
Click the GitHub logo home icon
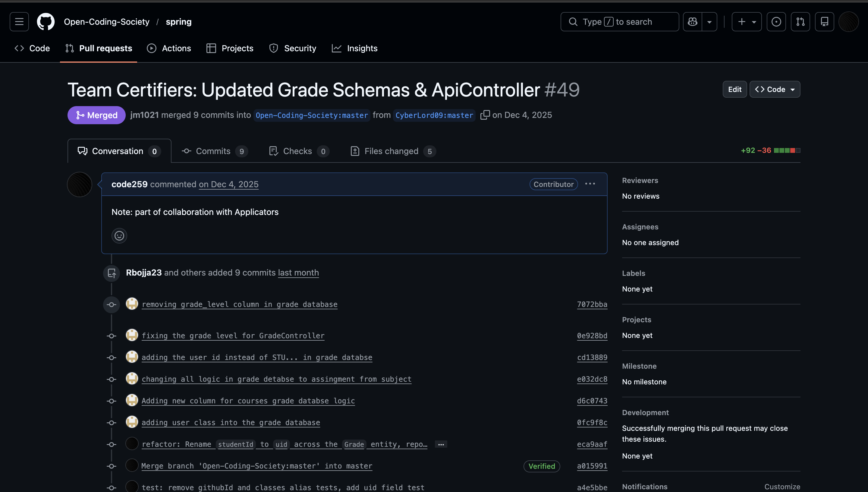coord(46,22)
